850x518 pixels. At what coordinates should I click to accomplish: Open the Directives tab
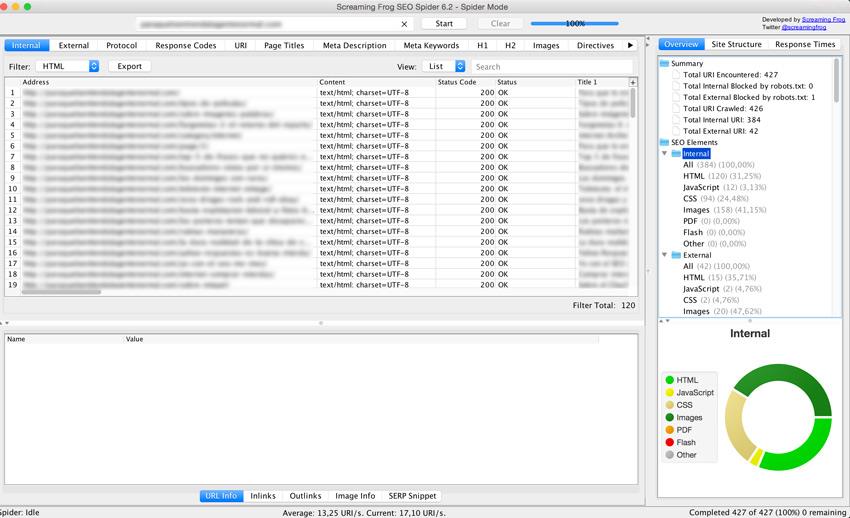coord(595,46)
